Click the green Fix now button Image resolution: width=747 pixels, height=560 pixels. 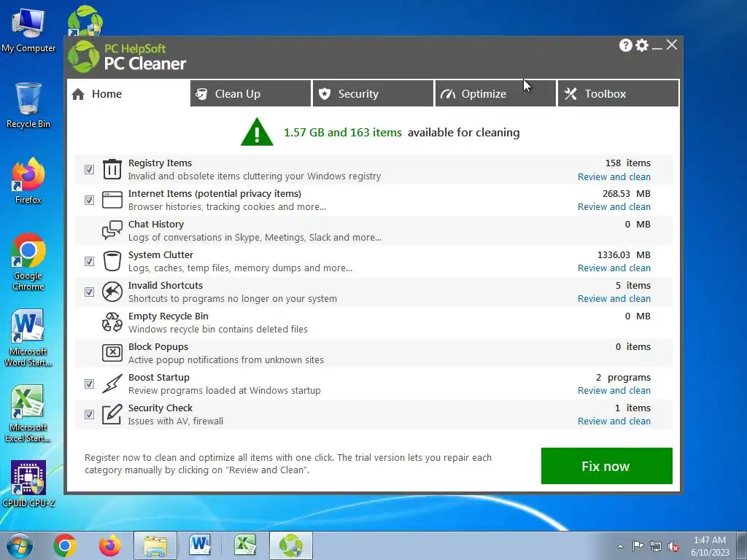tap(606, 466)
